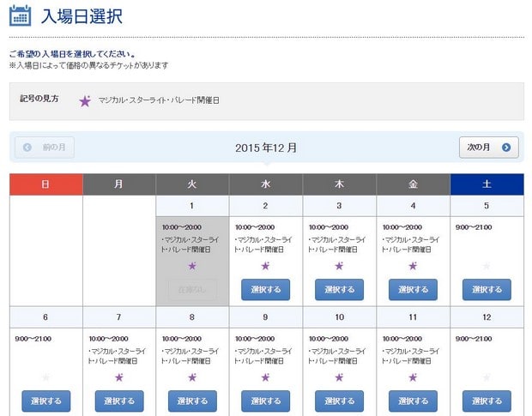Pick December 8 via its 選択する button

(192, 401)
